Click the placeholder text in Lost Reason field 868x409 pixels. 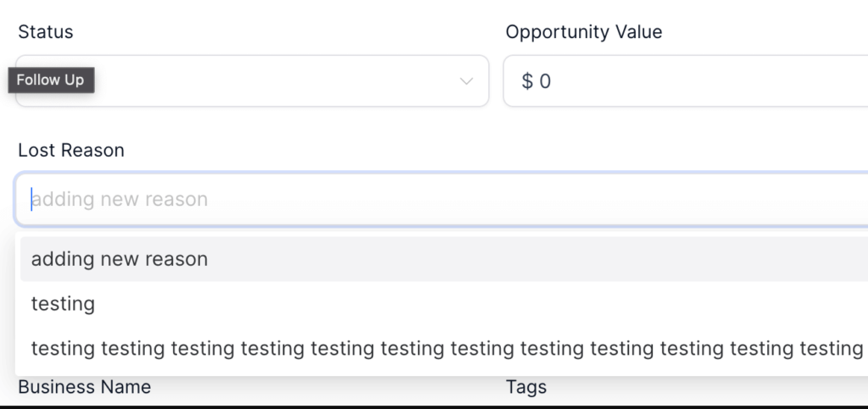coord(120,200)
